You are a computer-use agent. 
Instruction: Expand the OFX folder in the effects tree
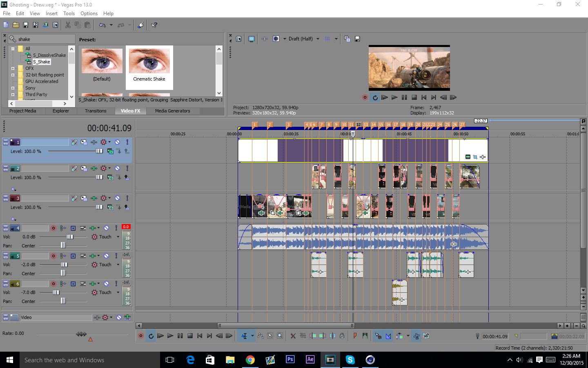pos(13,68)
